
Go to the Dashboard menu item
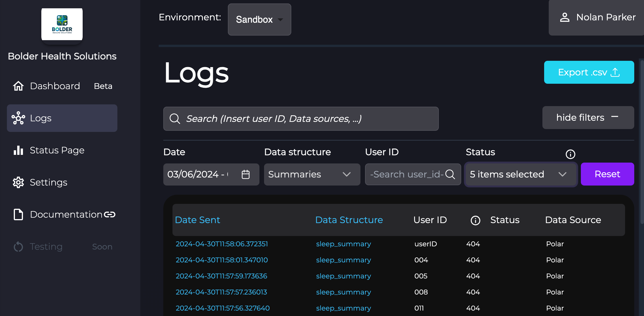62,86
